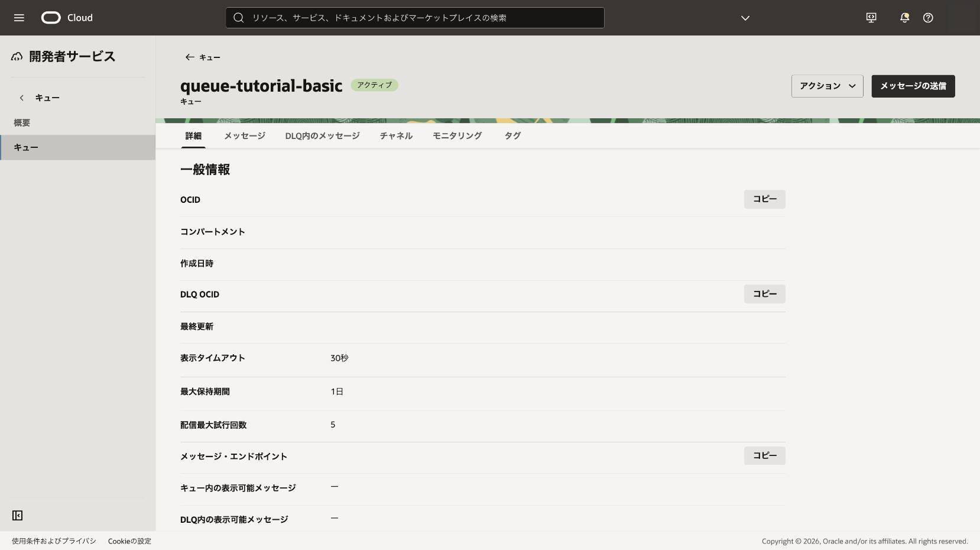The height and width of the screenshot is (550, 980).
Task: Click the 開発者サービス heading
Action: pyautogui.click(x=72, y=57)
